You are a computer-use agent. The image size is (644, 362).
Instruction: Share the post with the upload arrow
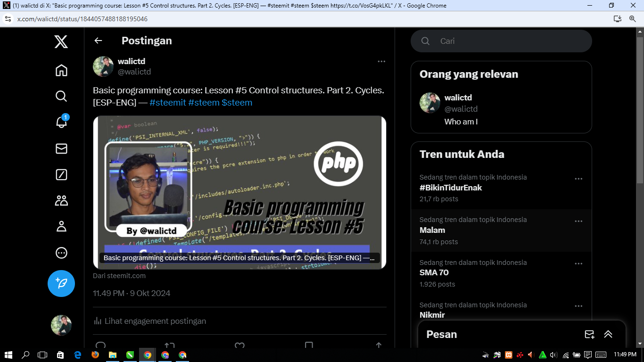pos(379,346)
